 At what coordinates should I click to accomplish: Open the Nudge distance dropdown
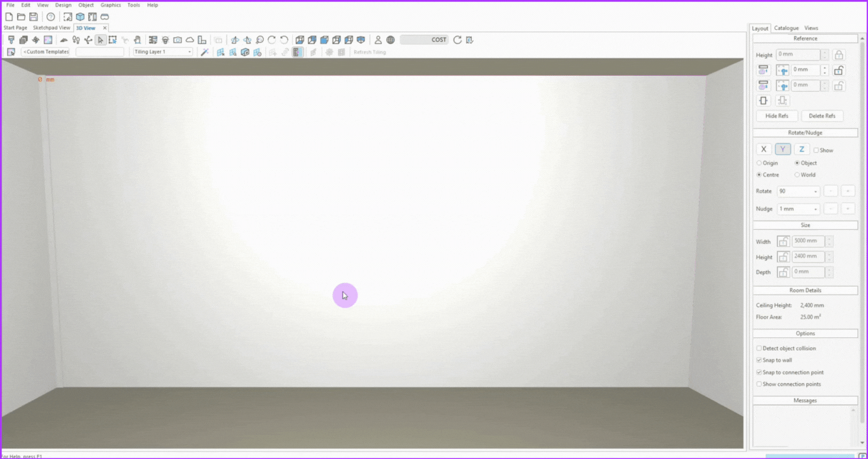click(815, 209)
